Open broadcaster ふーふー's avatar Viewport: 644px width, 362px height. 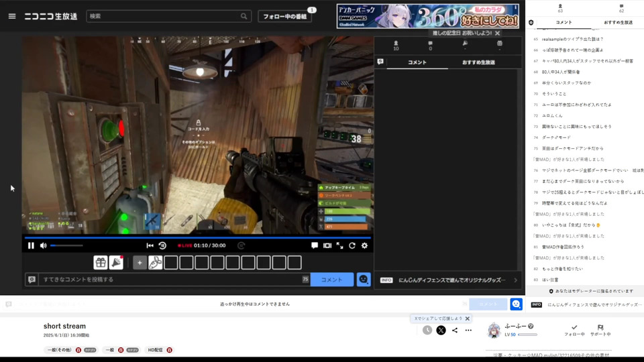(494, 330)
